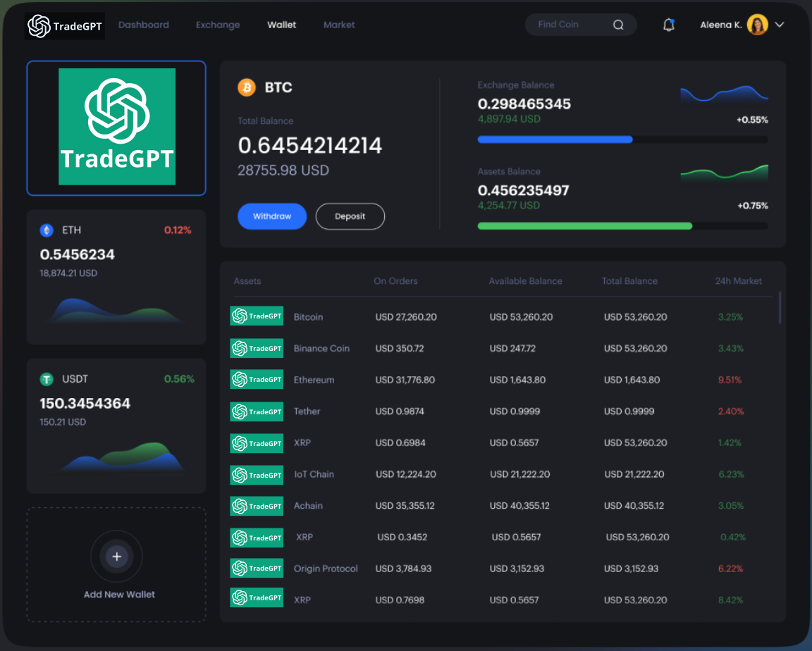The height and width of the screenshot is (651, 812).
Task: Click the assets table vertical scrollbar
Action: click(780, 307)
